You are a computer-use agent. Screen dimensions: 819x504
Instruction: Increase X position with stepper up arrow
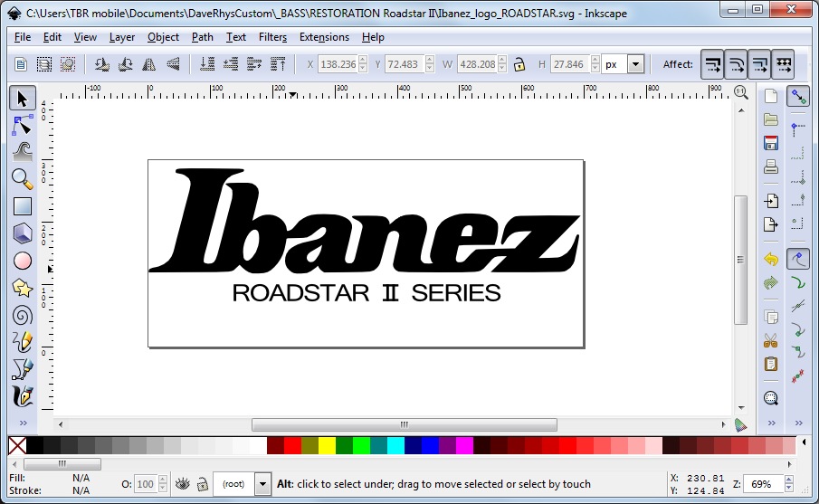tap(363, 60)
